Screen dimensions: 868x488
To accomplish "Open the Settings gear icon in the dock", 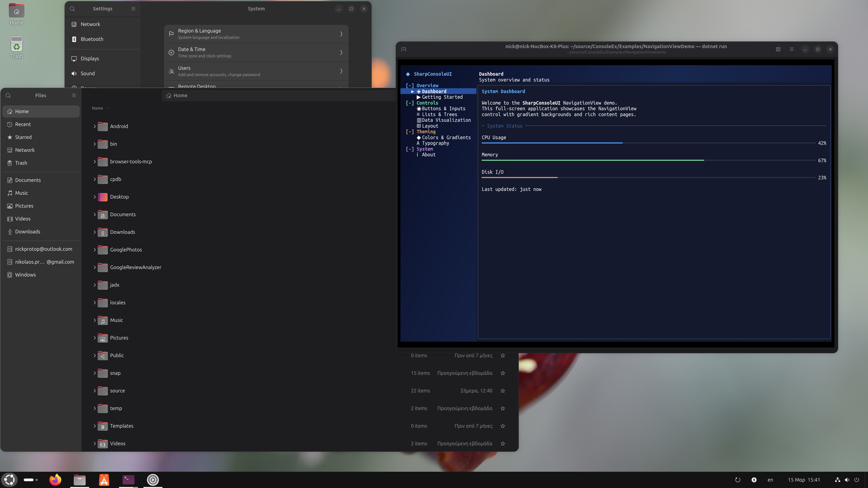I will coord(153,480).
